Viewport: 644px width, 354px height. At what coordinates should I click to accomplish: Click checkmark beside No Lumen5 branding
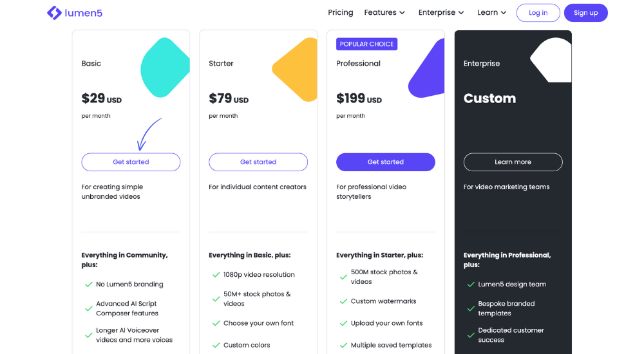(89, 284)
